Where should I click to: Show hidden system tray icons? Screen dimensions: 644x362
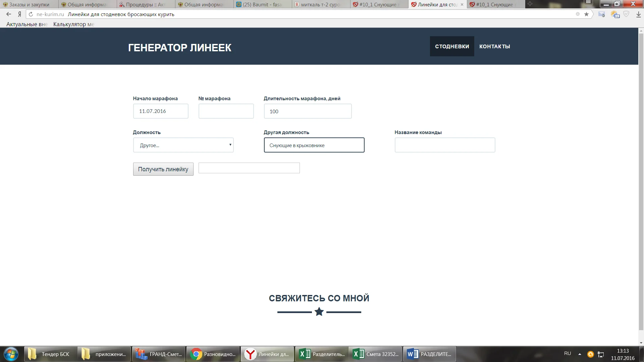[580, 354]
